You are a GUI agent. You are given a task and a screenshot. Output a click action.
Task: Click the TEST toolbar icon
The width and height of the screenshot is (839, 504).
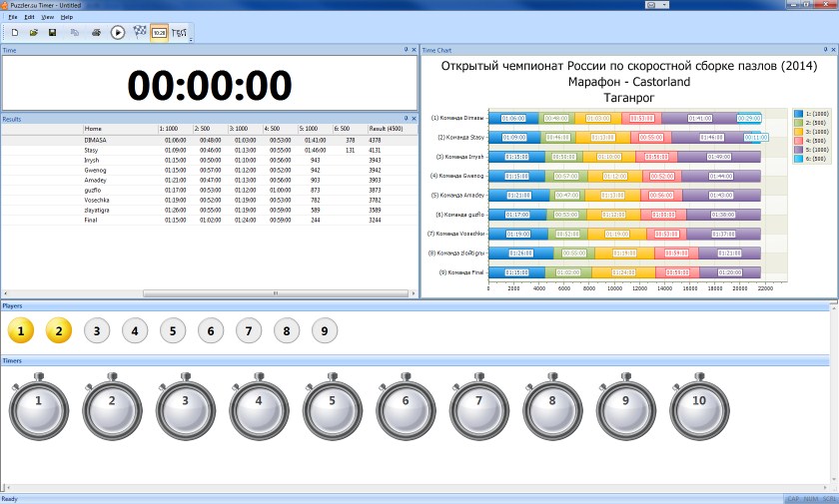tap(181, 32)
